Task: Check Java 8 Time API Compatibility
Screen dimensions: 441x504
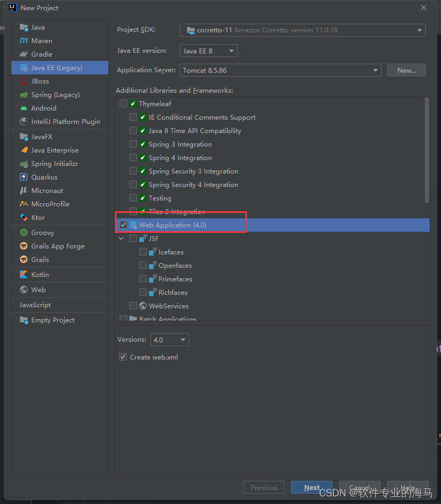Action: coord(133,131)
